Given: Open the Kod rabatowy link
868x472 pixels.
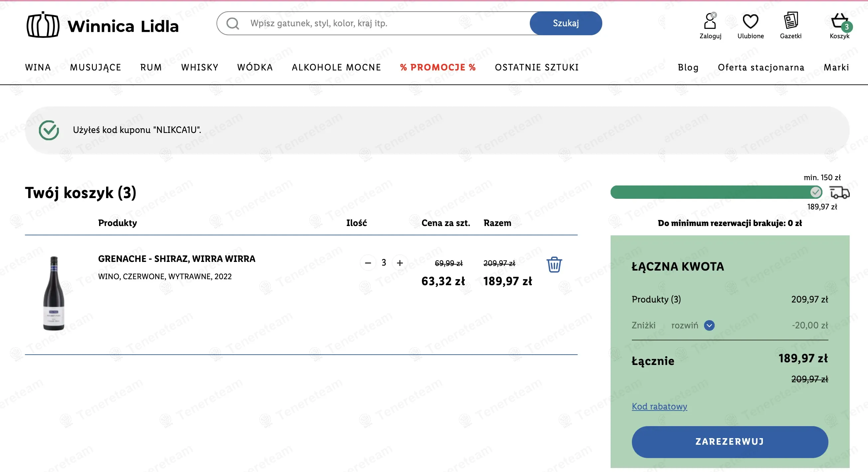Looking at the screenshot, I should 659,406.
